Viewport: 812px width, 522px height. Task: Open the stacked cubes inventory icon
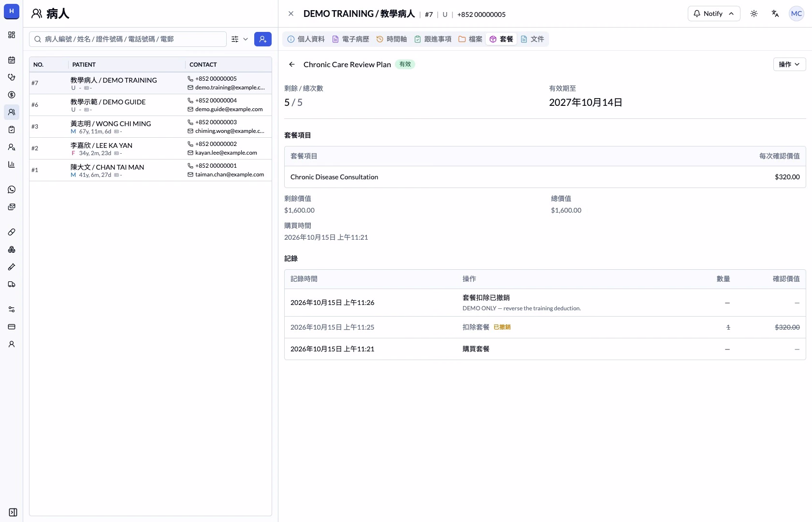pos(12,249)
